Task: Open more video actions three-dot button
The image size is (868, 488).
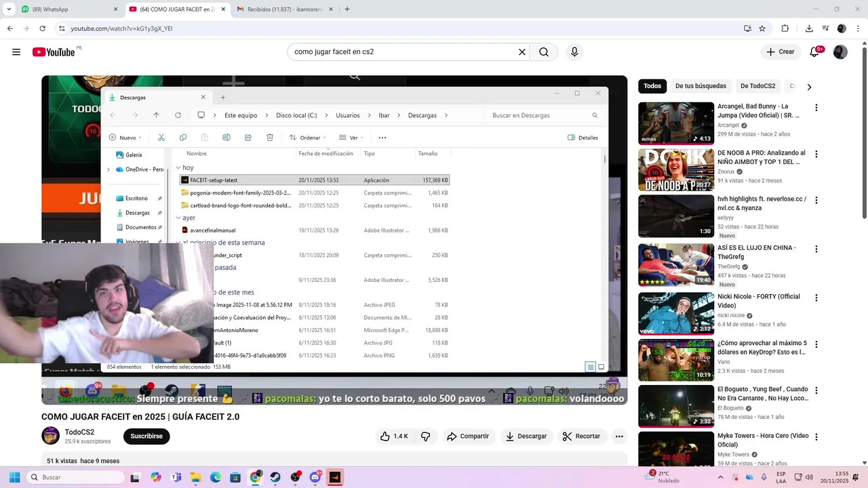Action: click(619, 436)
